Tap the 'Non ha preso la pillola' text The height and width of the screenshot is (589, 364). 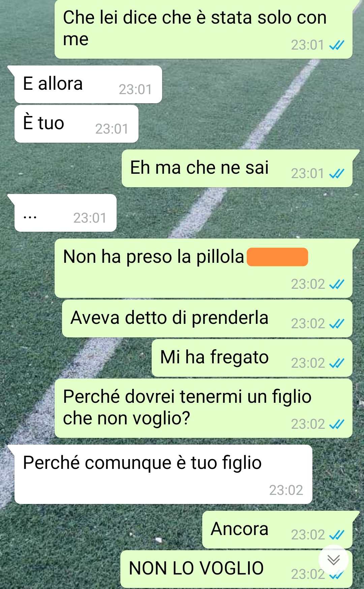point(153,257)
